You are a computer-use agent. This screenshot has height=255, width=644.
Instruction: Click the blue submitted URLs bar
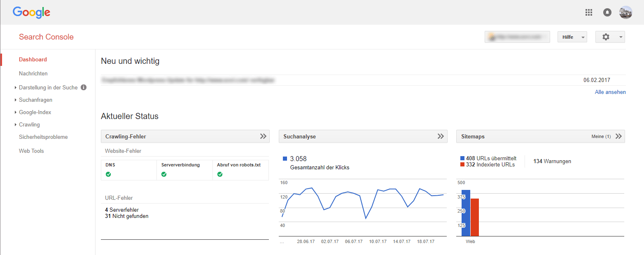pos(466,213)
